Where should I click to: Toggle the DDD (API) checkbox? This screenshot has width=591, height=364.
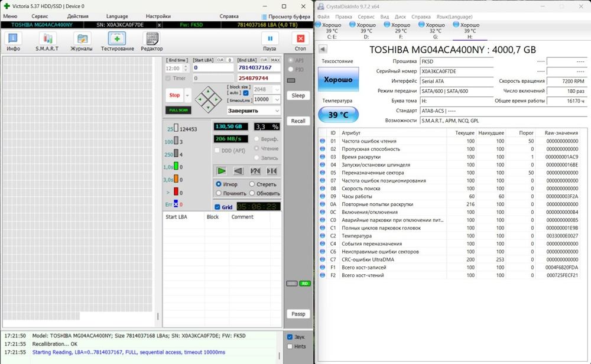(x=217, y=150)
